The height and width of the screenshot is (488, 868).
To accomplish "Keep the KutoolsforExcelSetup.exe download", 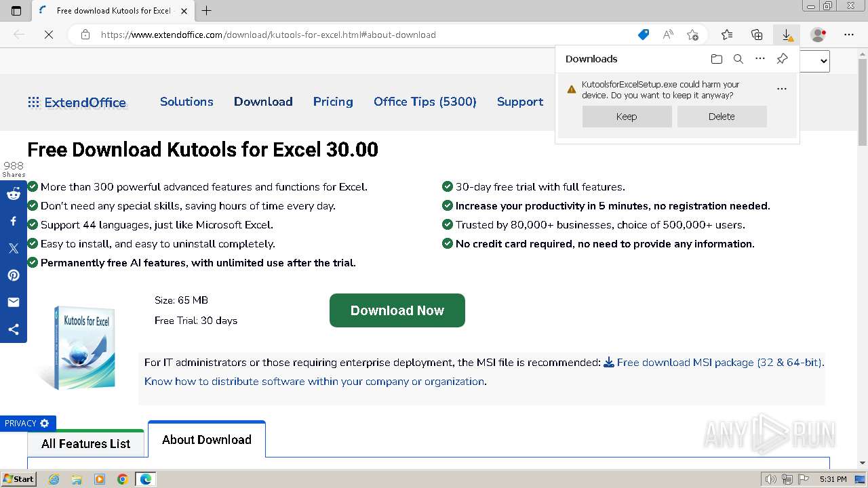I will [627, 117].
